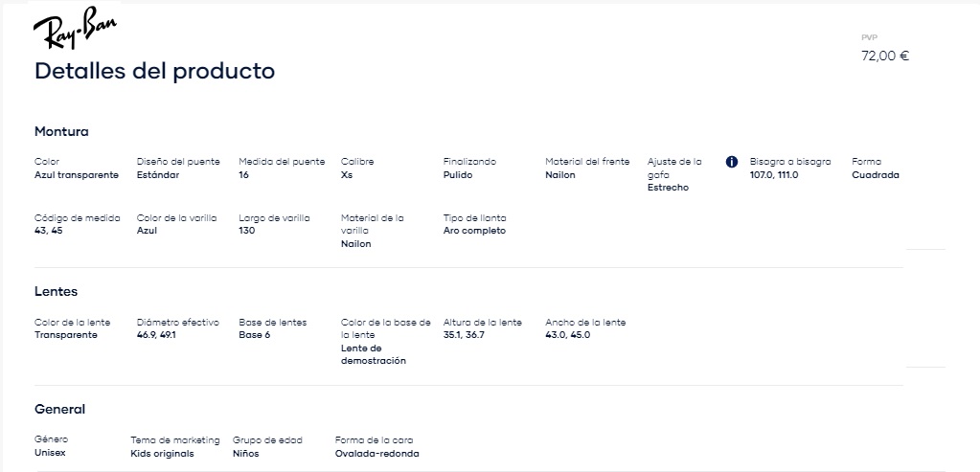Click the Lente de demostración value
Viewport: 980px width, 472px height.
click(373, 354)
